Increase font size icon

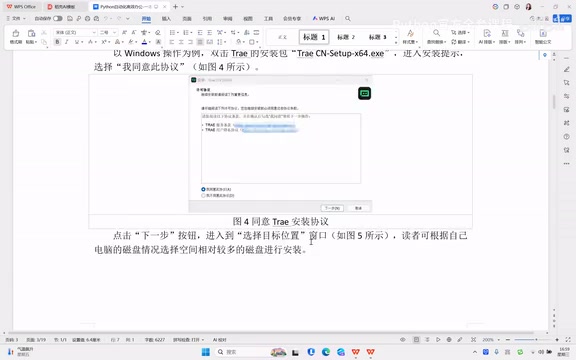pyautogui.click(x=124, y=32)
